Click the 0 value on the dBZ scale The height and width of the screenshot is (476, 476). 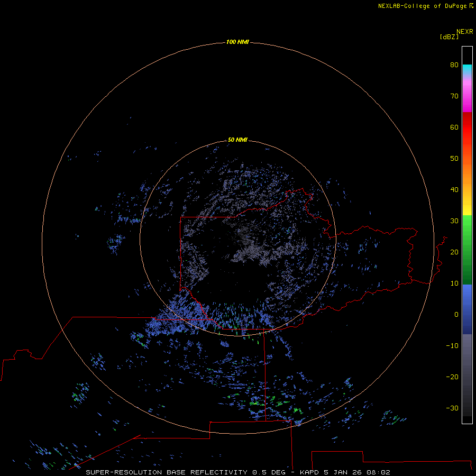(x=456, y=315)
